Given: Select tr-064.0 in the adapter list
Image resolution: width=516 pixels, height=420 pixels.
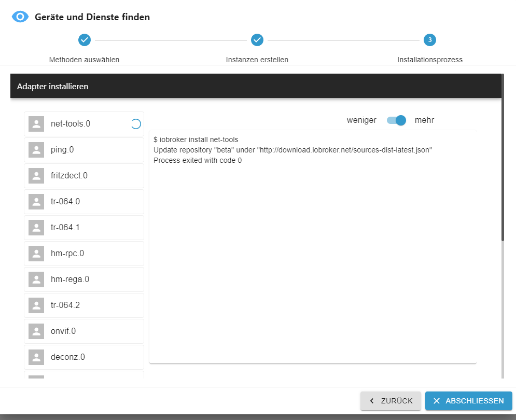Looking at the screenshot, I should click(x=84, y=202).
